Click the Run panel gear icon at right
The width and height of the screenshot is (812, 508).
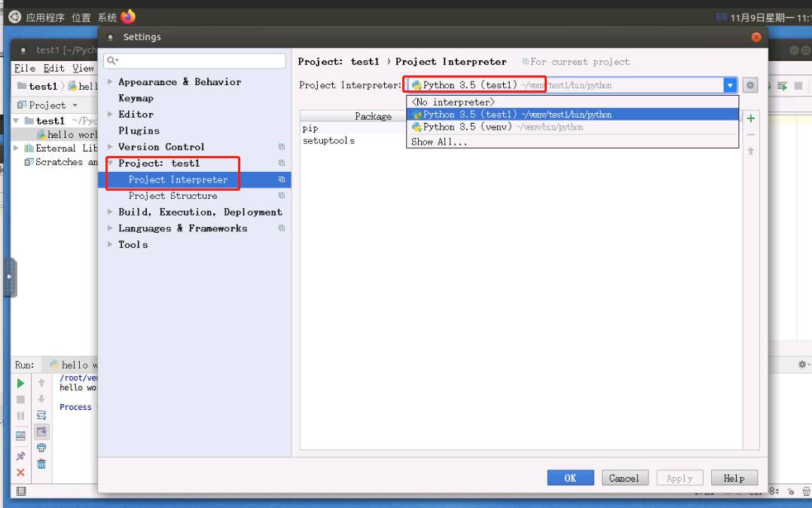tap(803, 365)
